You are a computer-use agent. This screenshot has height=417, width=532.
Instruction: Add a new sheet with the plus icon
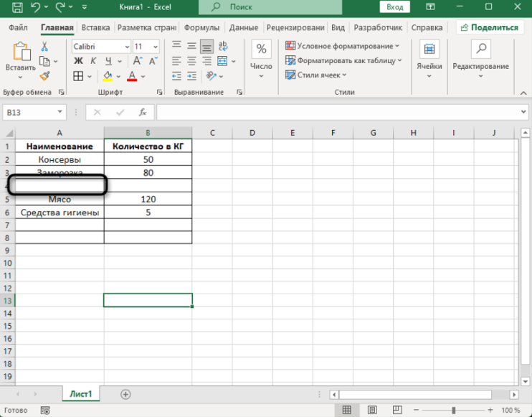coord(125,394)
